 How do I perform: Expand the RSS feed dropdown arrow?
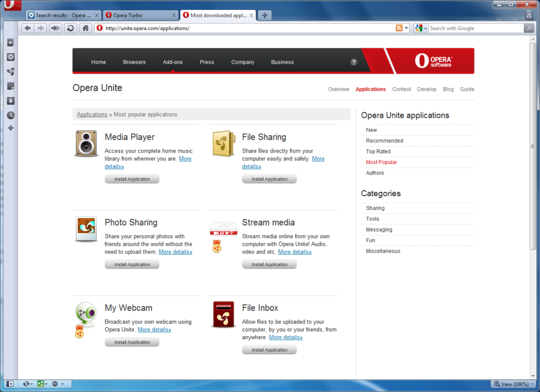click(407, 28)
